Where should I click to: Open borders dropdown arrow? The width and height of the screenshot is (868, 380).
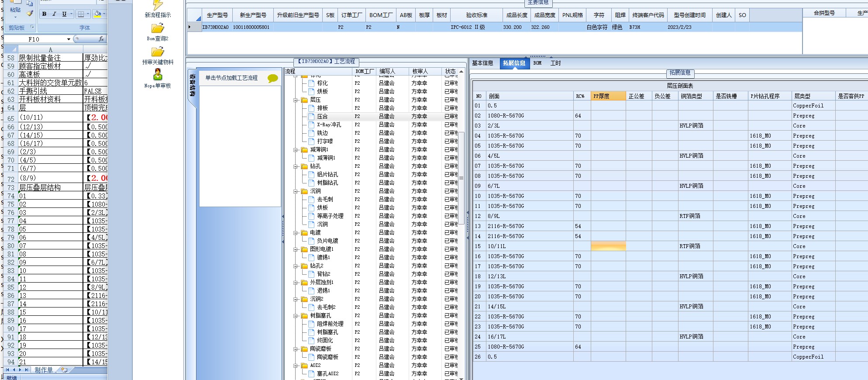point(88,14)
